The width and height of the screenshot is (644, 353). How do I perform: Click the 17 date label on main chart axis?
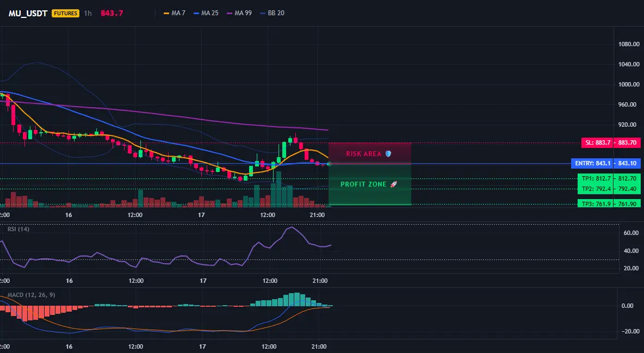click(201, 215)
